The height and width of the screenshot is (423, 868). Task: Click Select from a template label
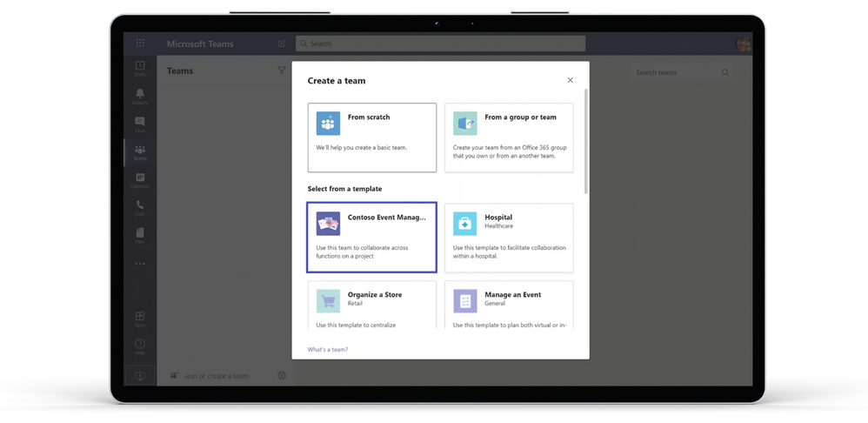[345, 189]
